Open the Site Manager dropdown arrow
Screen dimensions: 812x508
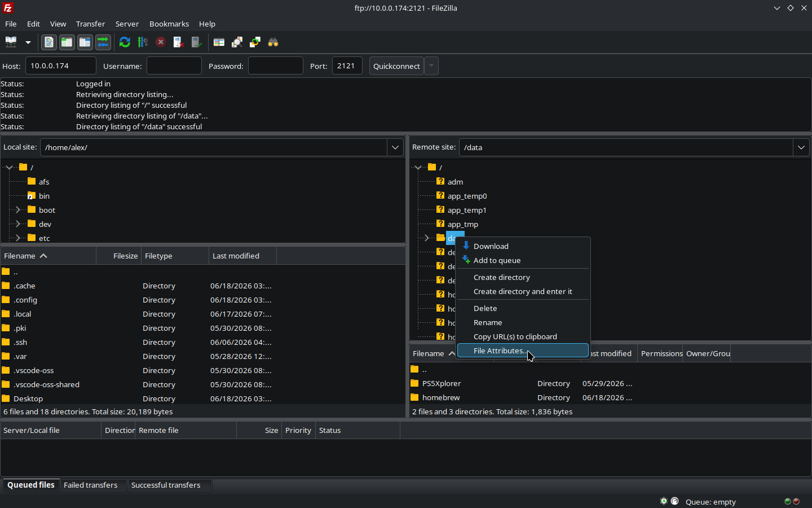point(28,42)
